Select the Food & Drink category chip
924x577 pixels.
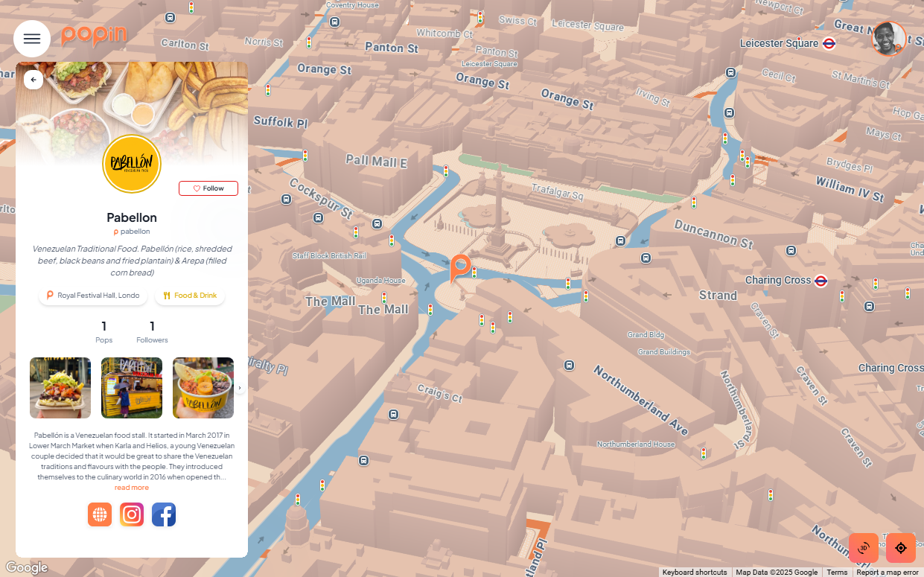(x=190, y=296)
